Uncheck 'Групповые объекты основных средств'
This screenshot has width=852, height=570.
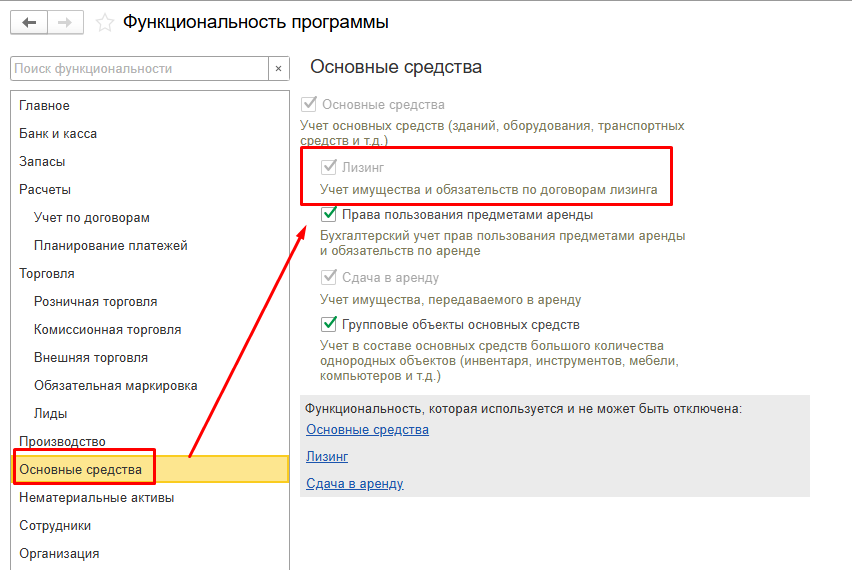329,324
